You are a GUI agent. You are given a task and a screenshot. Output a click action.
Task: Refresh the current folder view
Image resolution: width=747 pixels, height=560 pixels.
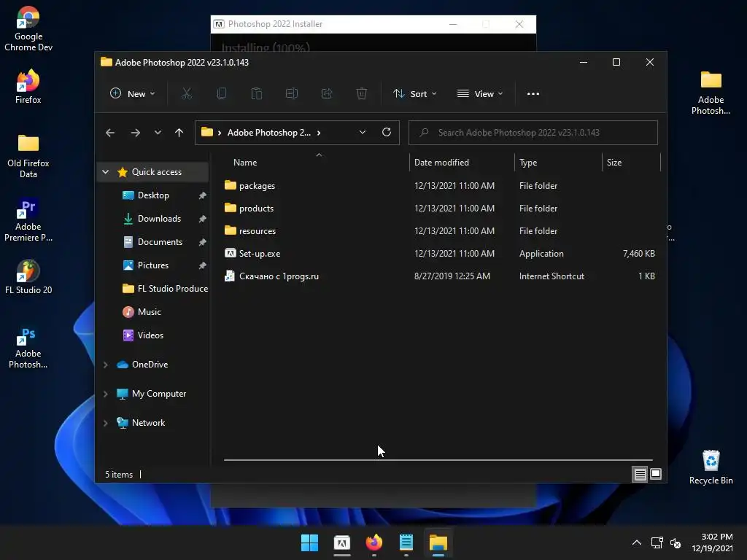[387, 133]
